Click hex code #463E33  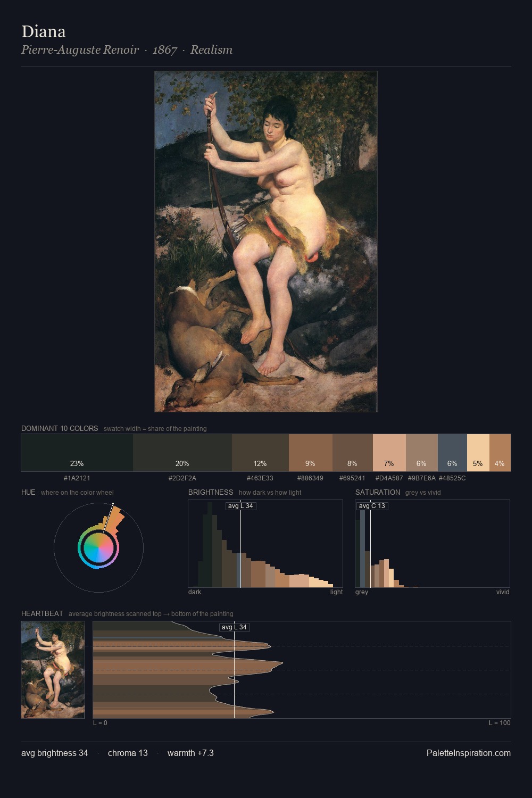click(260, 478)
